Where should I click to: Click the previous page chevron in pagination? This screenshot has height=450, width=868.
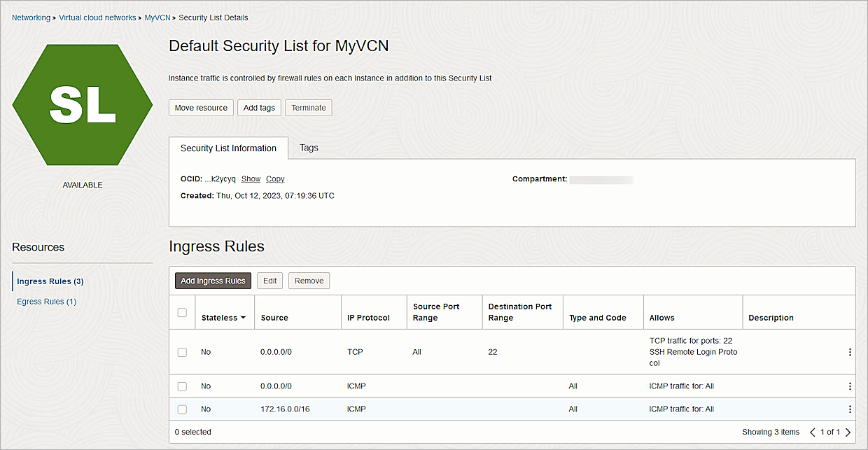(811, 432)
